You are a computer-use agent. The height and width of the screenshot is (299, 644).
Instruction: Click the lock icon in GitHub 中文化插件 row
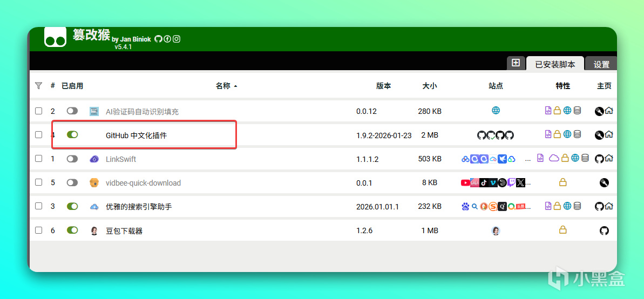[557, 134]
